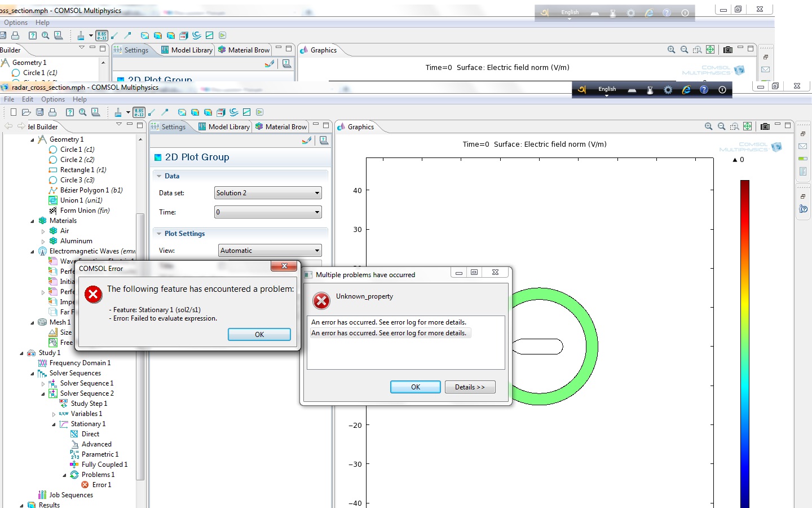Open the View dropdown showing Automatic

coord(270,251)
